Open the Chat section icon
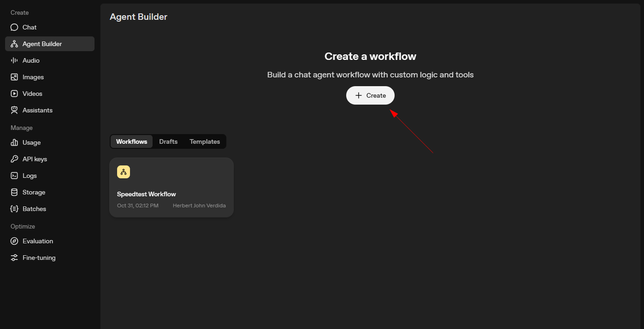 [14, 27]
